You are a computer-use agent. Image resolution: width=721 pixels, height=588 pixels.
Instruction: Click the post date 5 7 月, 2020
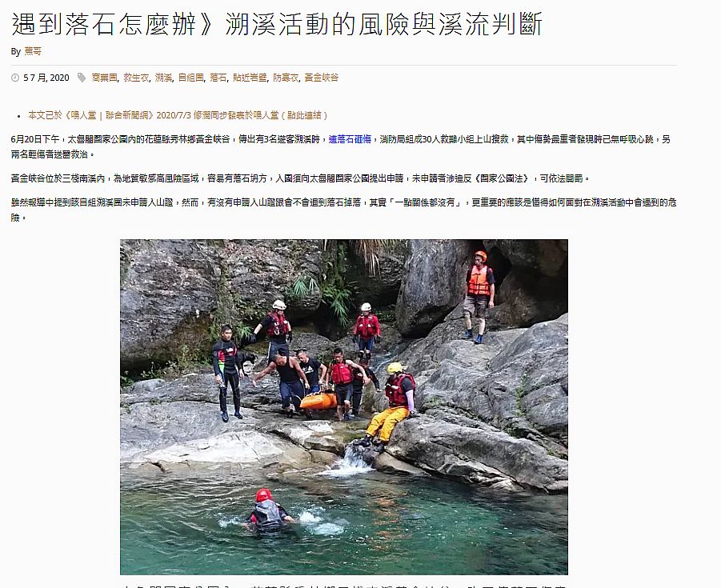tap(46, 78)
